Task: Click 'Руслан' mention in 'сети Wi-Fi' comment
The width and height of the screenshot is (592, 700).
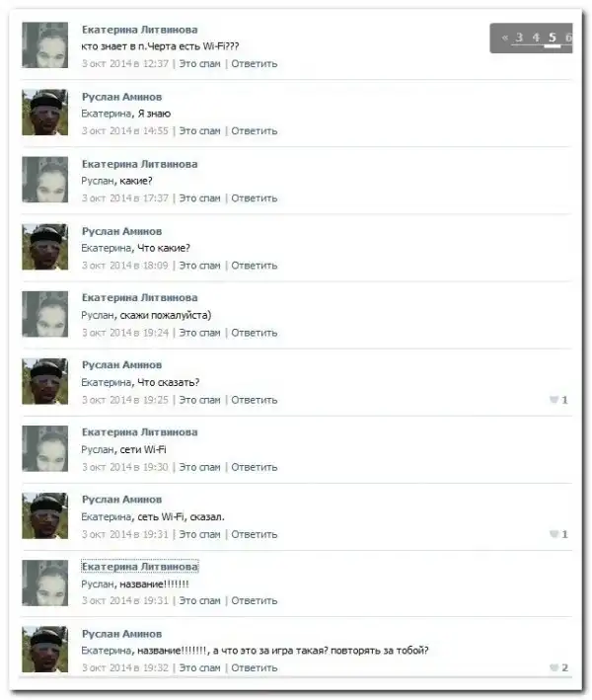Action: [98, 449]
